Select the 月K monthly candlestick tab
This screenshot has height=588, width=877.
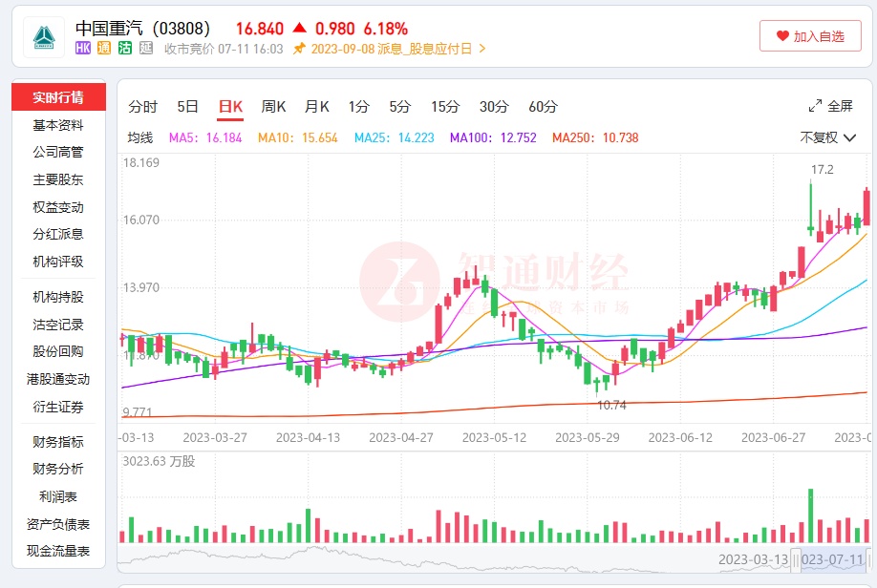(x=316, y=106)
